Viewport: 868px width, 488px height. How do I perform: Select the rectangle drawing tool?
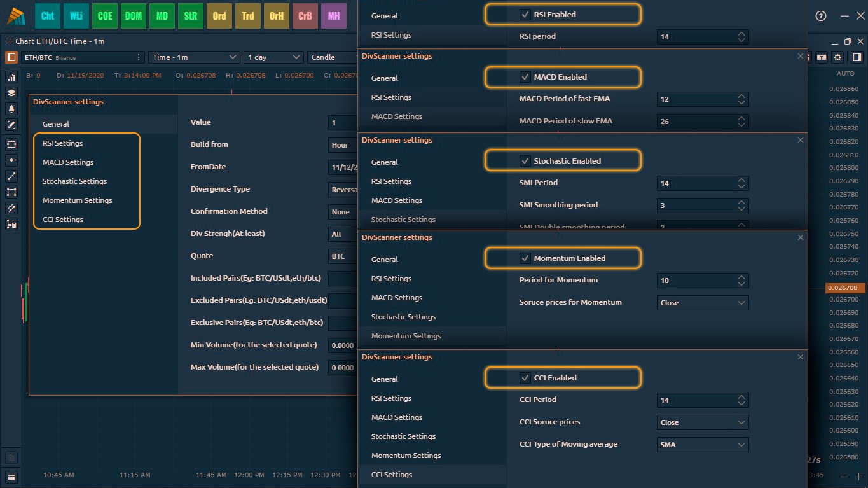tap(11, 192)
